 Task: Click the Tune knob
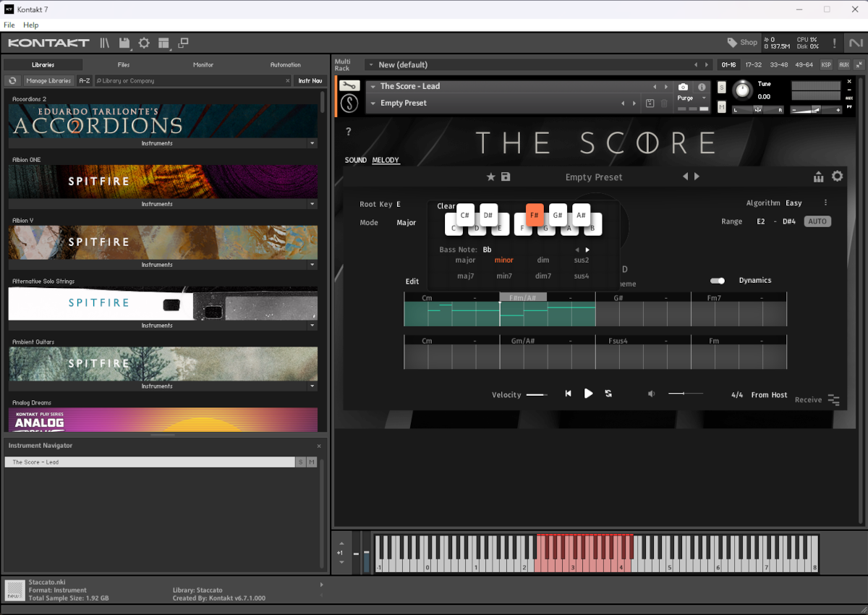[x=742, y=90]
